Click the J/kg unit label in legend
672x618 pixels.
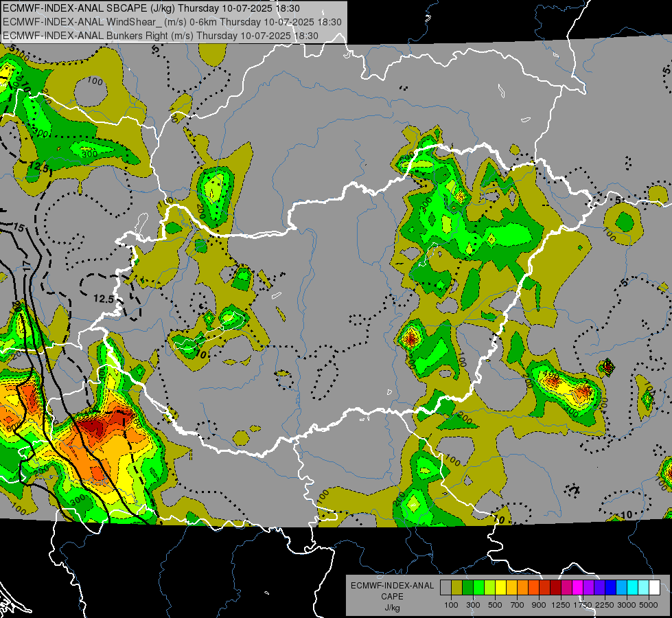(x=392, y=608)
